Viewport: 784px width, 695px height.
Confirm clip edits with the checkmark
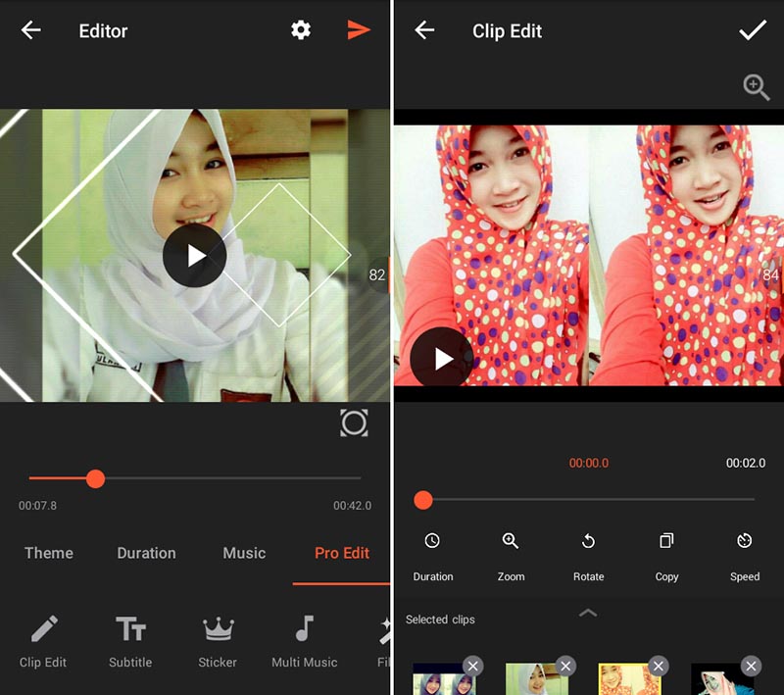click(752, 30)
